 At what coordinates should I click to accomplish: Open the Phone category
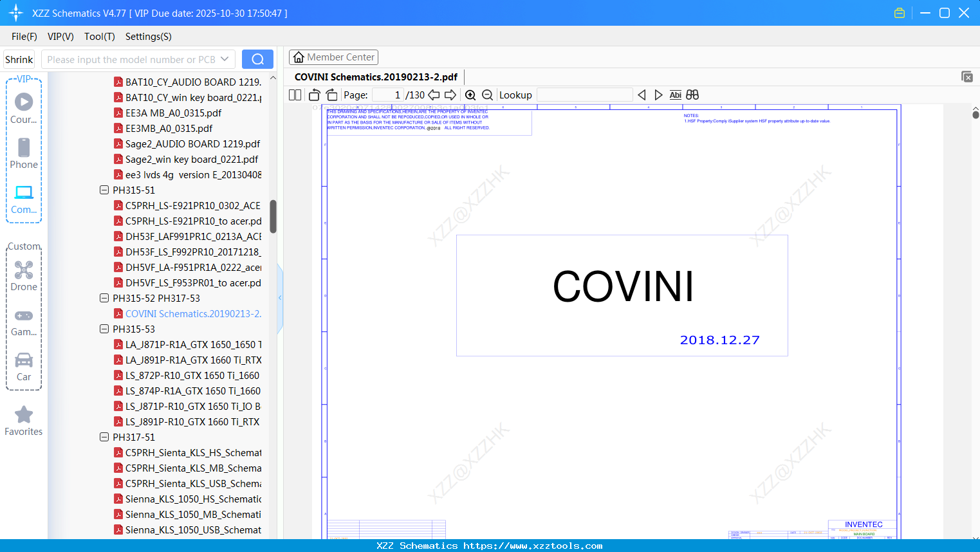point(24,153)
